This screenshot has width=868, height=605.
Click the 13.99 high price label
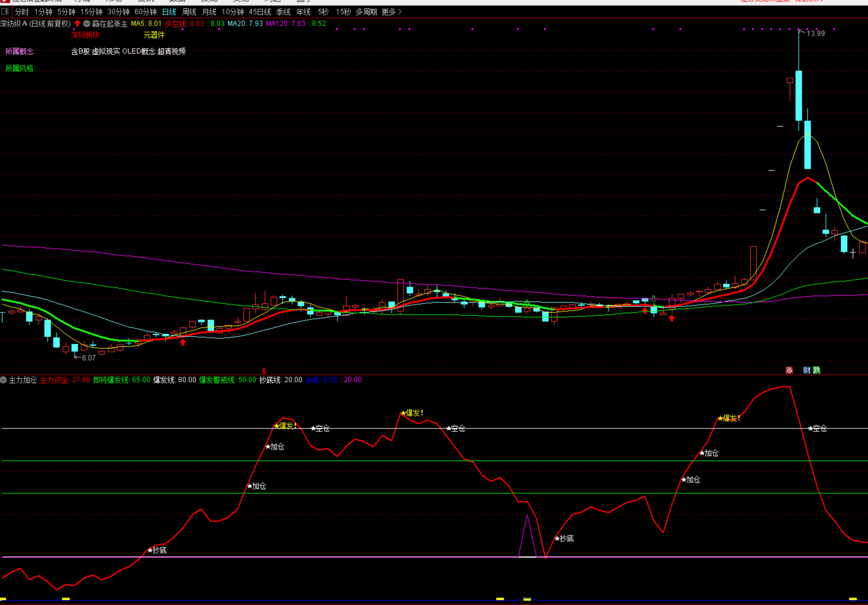(x=815, y=34)
